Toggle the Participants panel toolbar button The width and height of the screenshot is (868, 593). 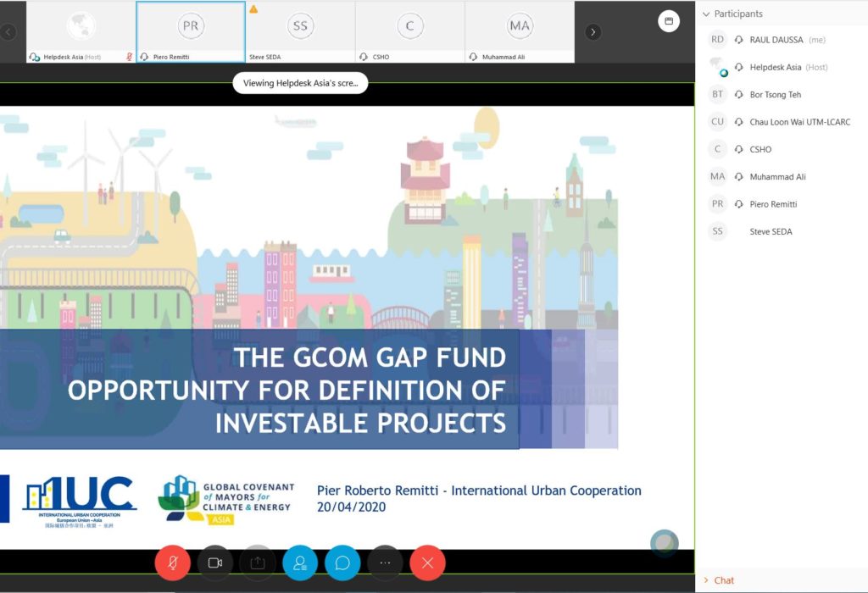300,563
